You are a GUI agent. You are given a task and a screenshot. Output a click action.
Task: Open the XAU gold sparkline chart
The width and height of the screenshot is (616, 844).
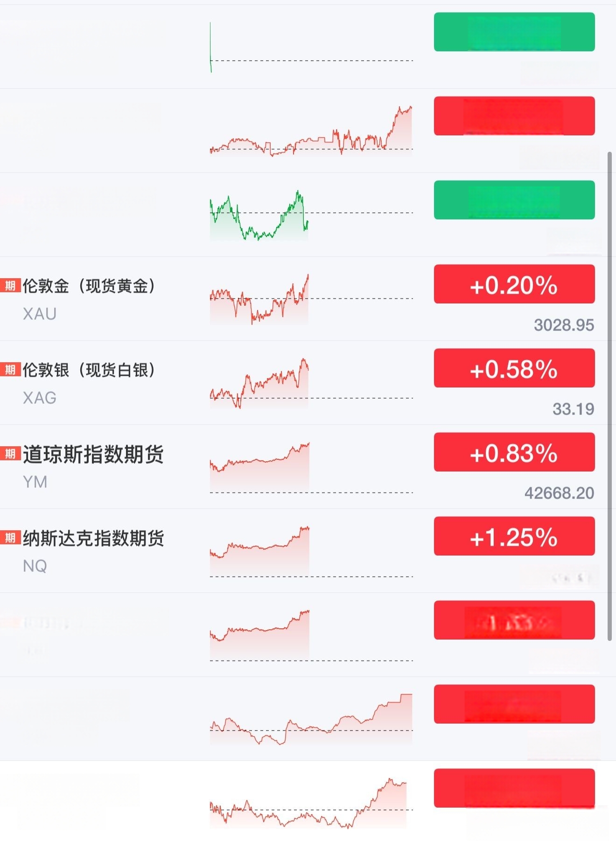coord(311,299)
